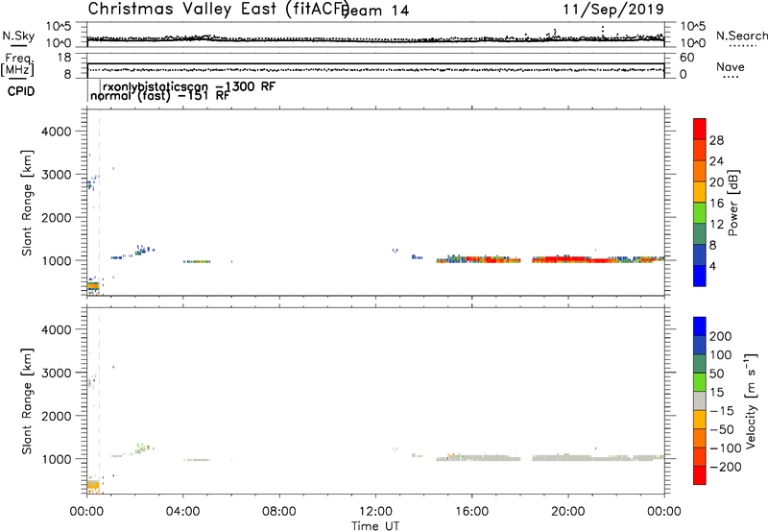Viewport: 768px width, 532px height.
Task: Click the '12:00' time axis tick label
Action: pyautogui.click(x=375, y=512)
